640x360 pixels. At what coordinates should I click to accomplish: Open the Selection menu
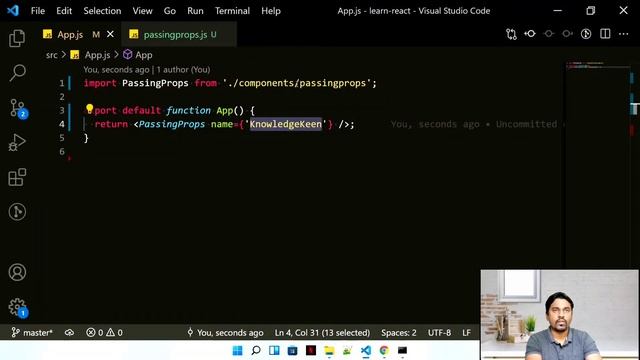102,11
